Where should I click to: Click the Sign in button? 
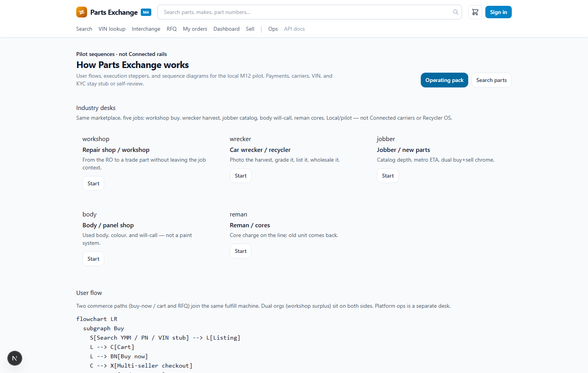[498, 12]
